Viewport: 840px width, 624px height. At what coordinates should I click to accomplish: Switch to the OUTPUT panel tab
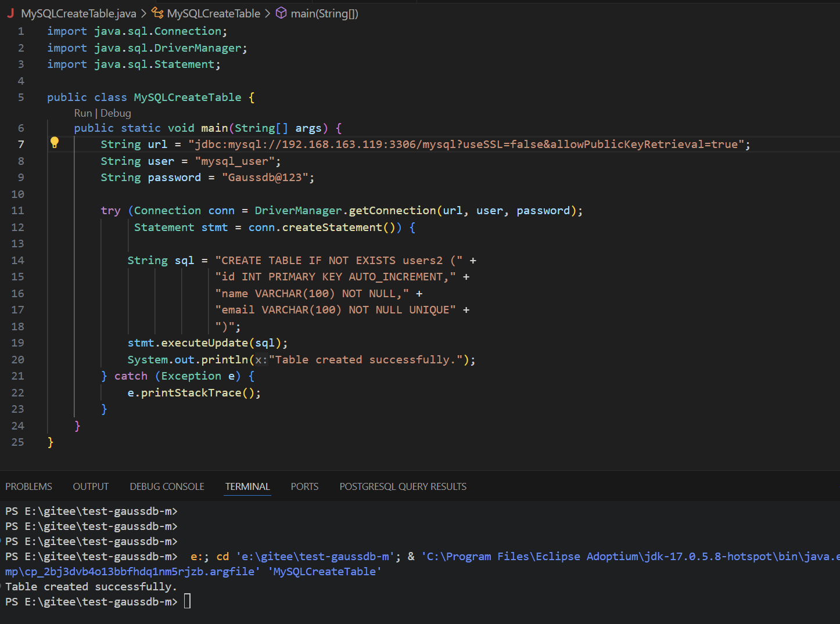(x=91, y=486)
